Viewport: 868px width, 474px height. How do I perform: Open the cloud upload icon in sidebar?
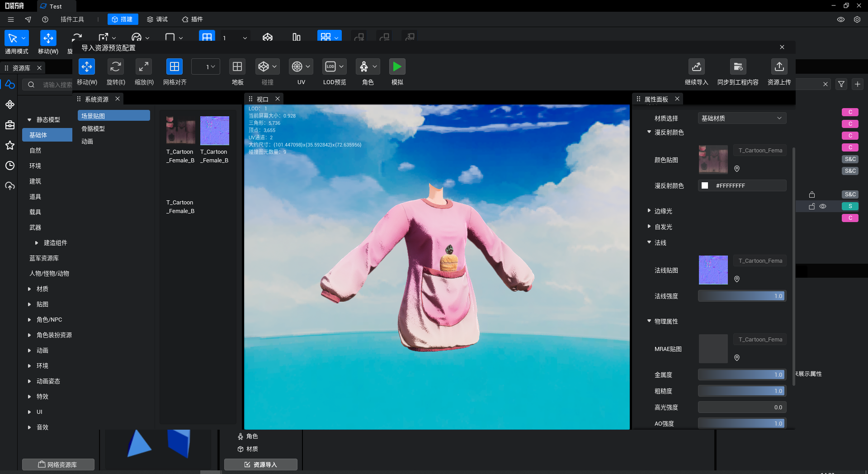coord(10,186)
